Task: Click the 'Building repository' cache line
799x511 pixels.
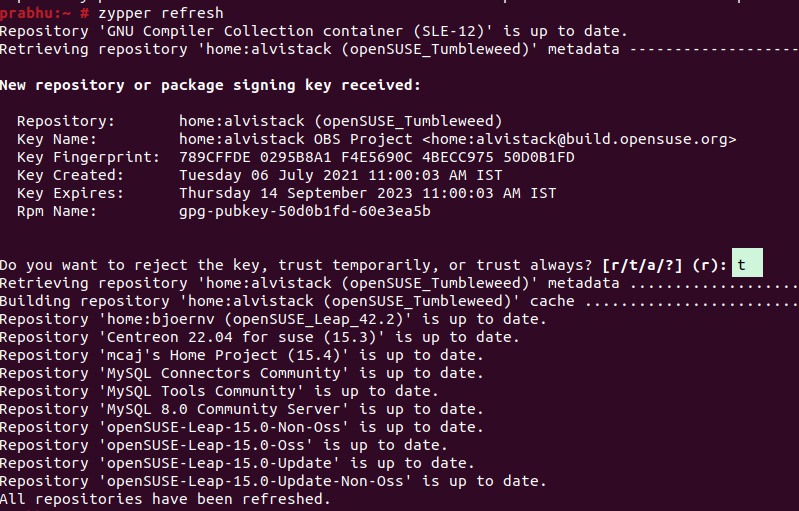Action: [x=400, y=301]
